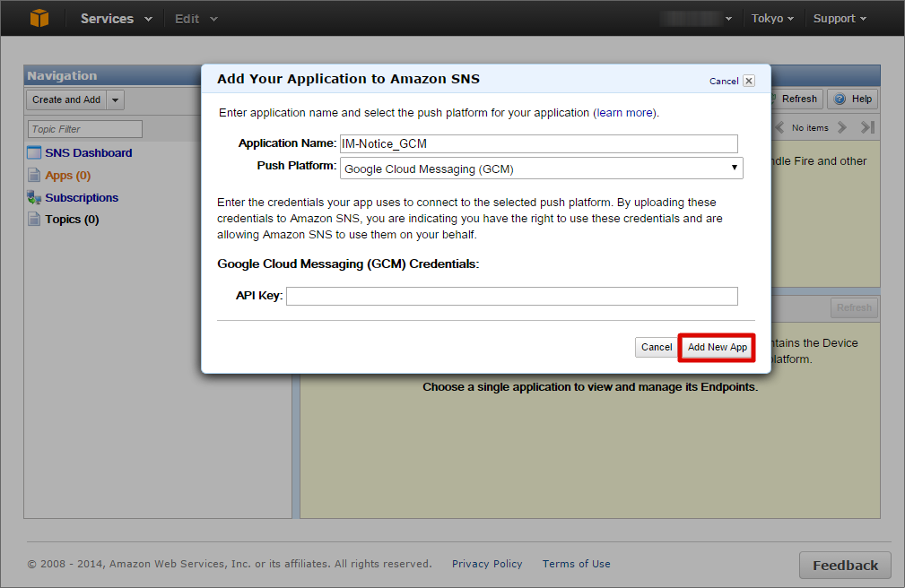
Task: Close dialog with the X icon
Action: tap(749, 81)
